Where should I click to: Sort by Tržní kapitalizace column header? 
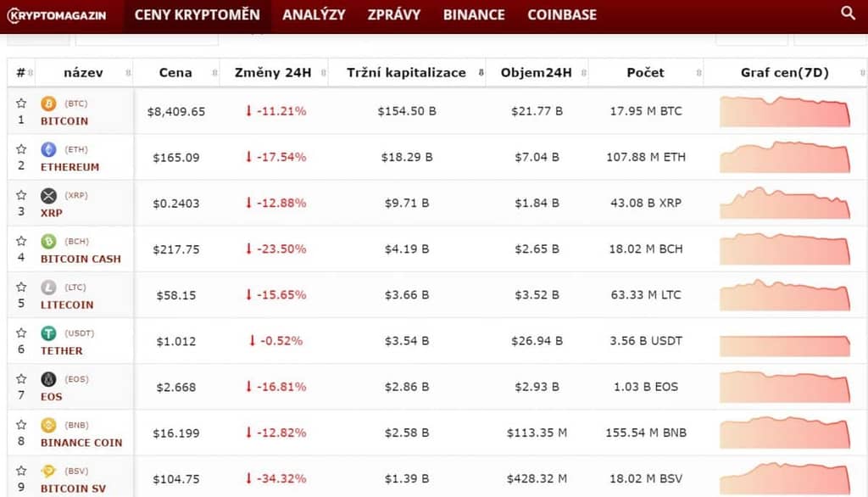coord(407,73)
